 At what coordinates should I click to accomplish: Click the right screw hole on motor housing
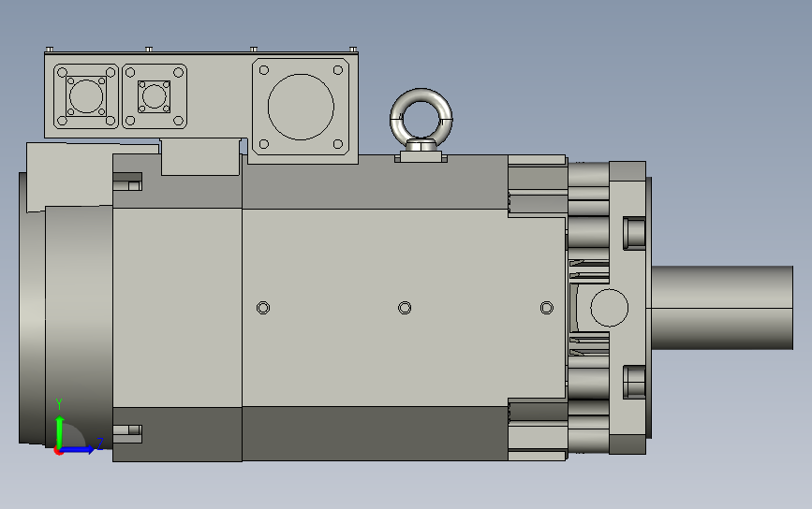coord(547,308)
